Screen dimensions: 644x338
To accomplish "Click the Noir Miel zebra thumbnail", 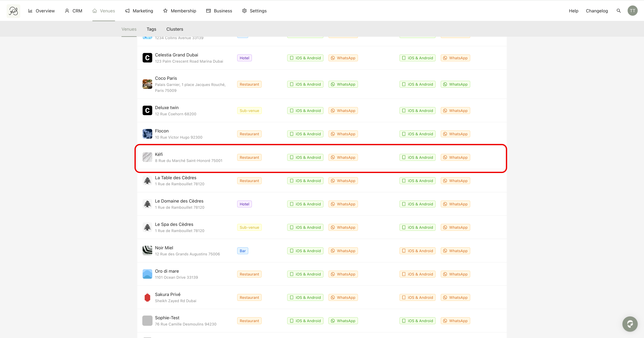I will (x=147, y=251).
